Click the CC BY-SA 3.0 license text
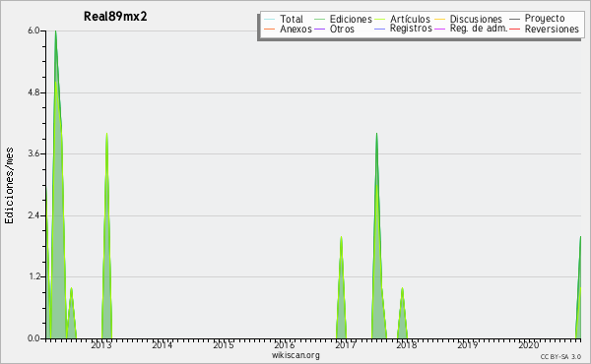 point(560,357)
